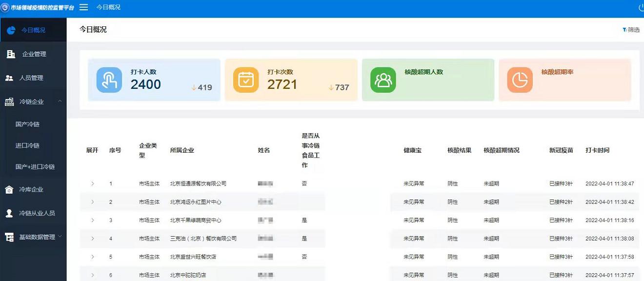This screenshot has width=644, height=281.
Task: Click timestamp 2022-04-01 11:38:47
Action: pos(610,184)
